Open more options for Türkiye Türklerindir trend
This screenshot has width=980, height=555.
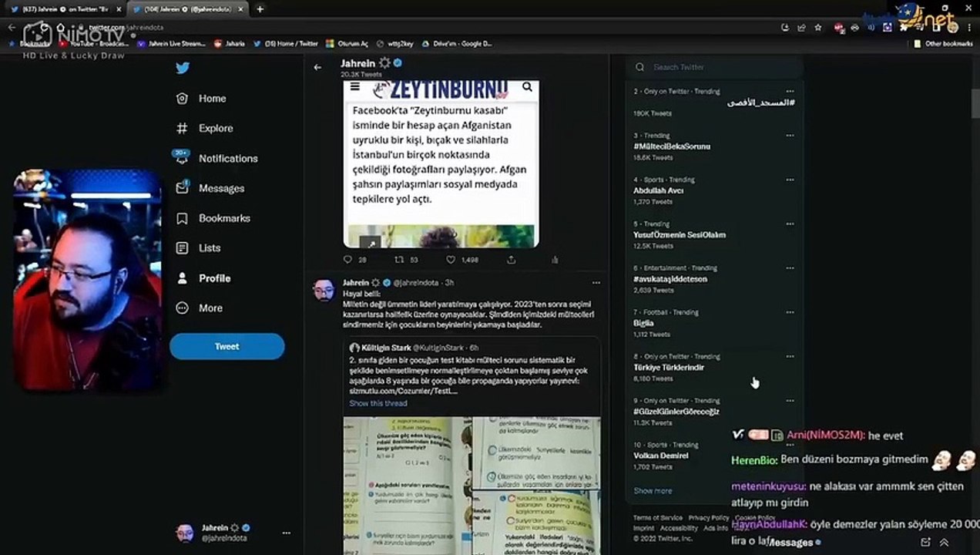(790, 356)
